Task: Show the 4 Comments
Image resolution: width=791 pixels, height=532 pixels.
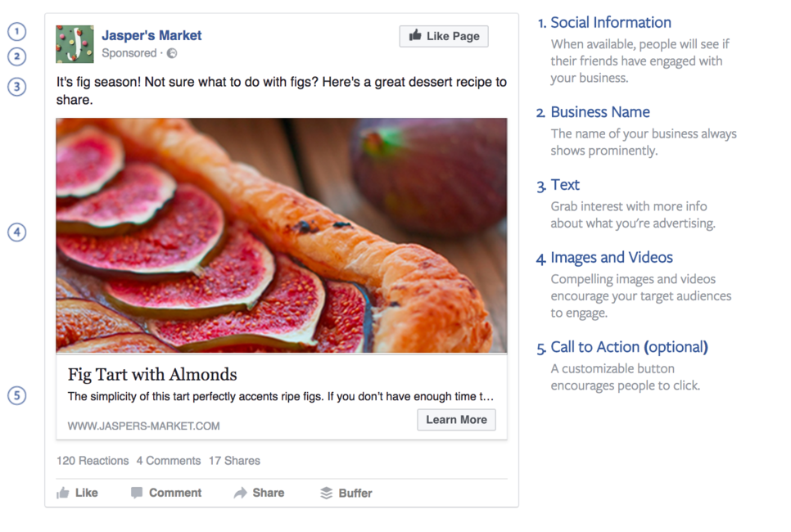Action: coord(169,461)
